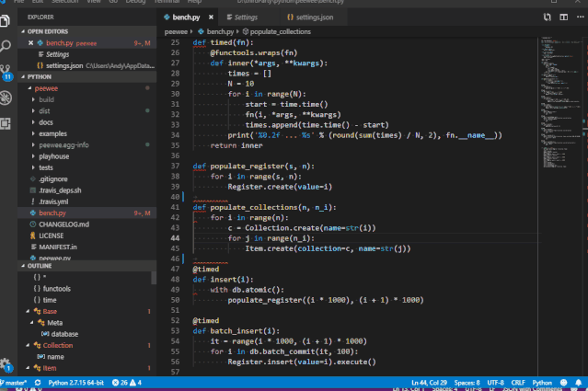Image resolution: width=588 pixels, height=391 pixels.
Task: Open the Manage gear icon
Action: click(6, 364)
